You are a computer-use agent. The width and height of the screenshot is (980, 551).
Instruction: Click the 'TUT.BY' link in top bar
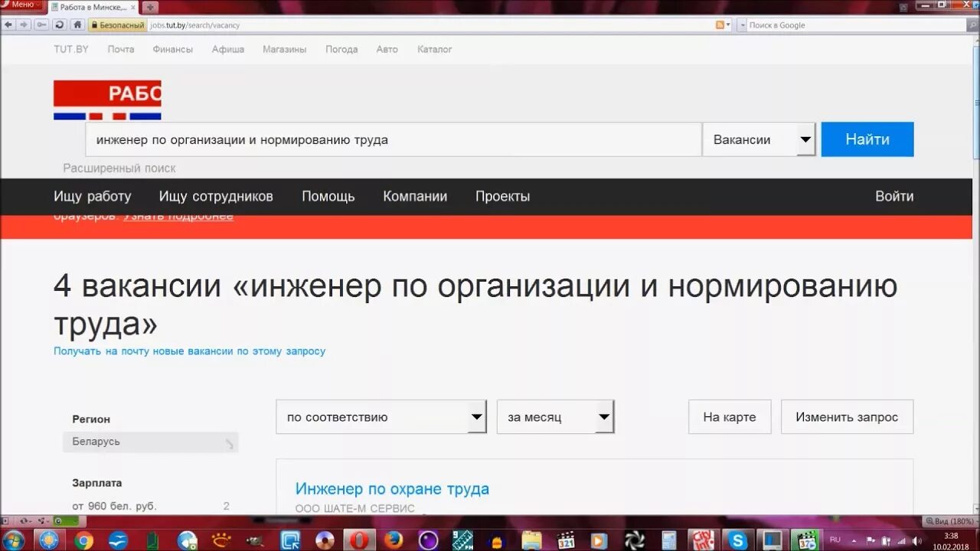click(x=71, y=49)
